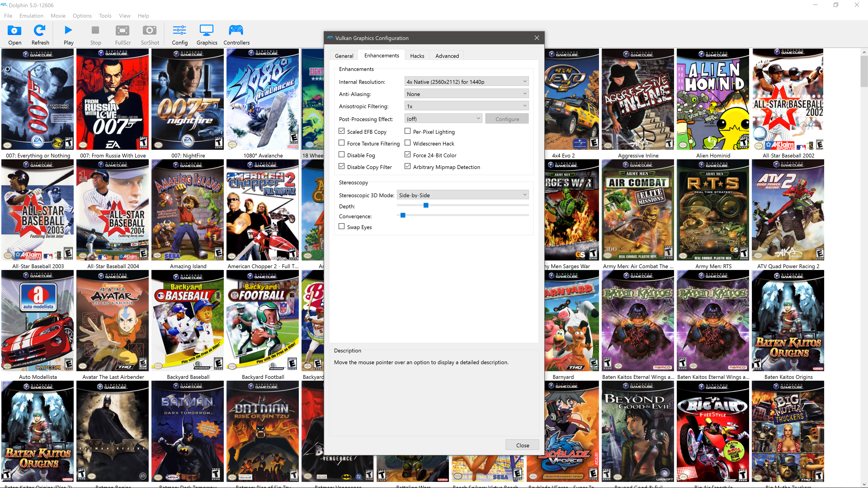Viewport: 868px width, 488px height.
Task: Close the Vulkan Graphics Configuration with X
Action: [x=537, y=38]
